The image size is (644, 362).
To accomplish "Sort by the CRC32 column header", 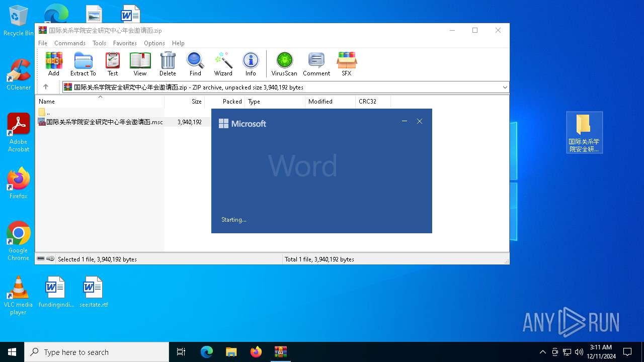I will [x=373, y=101].
